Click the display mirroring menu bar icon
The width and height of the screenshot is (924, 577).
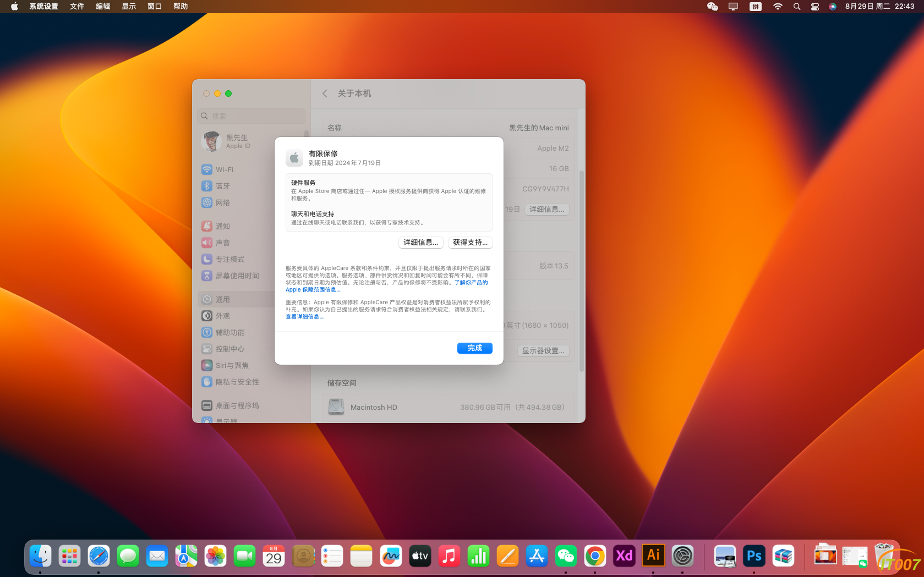coord(733,7)
